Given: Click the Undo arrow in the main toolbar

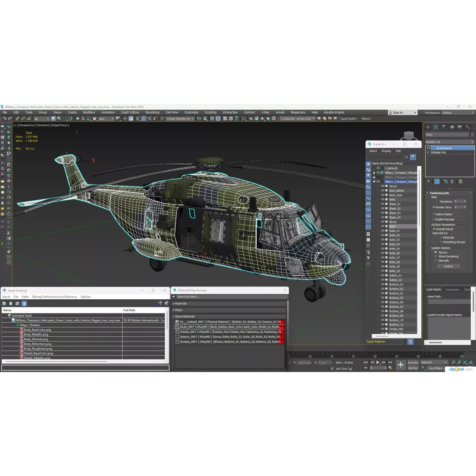Looking at the screenshot, I should 4,119.
